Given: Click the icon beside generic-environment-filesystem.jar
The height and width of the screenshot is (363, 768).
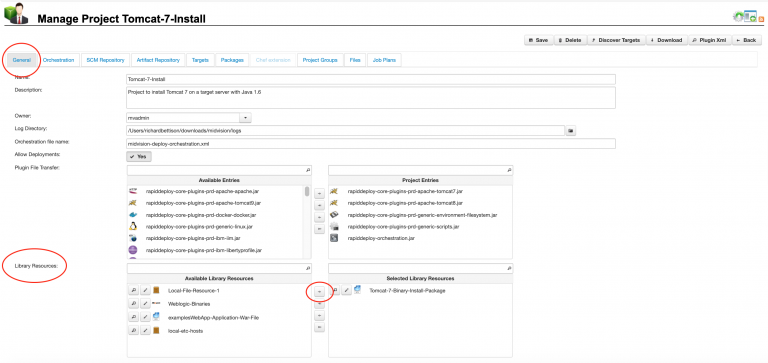Looking at the screenshot, I should 335,215.
